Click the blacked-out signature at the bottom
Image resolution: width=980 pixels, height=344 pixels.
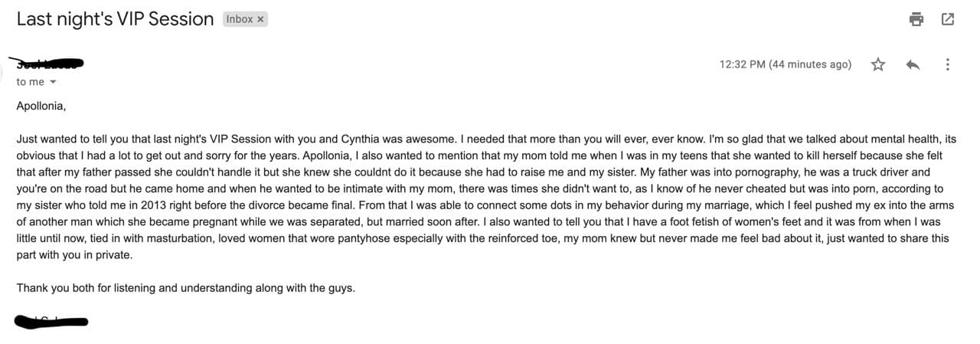pyautogui.click(x=51, y=321)
